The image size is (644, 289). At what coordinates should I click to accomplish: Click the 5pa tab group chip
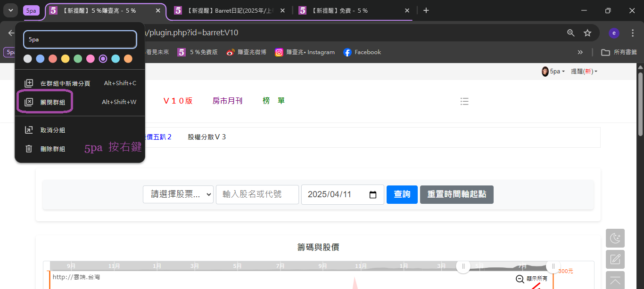[31, 10]
